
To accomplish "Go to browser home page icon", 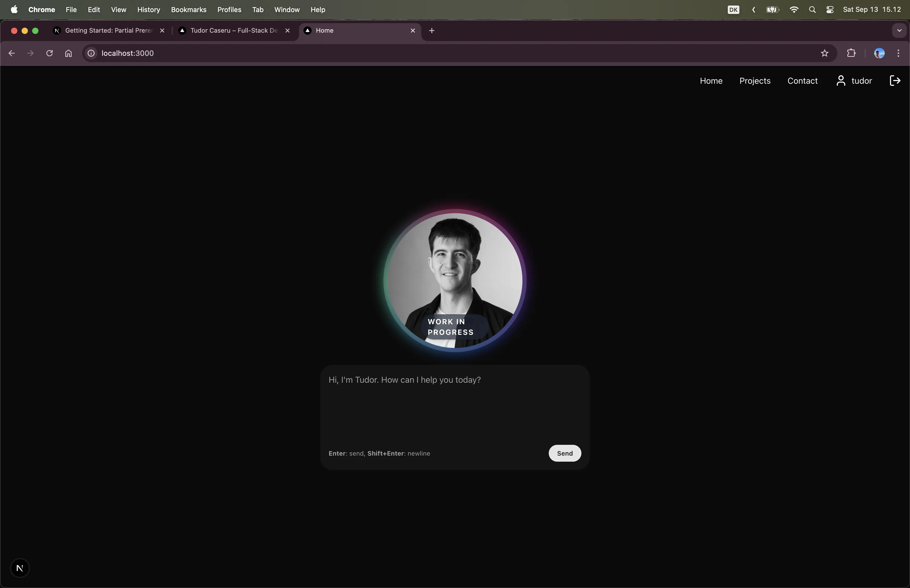I will [x=68, y=53].
